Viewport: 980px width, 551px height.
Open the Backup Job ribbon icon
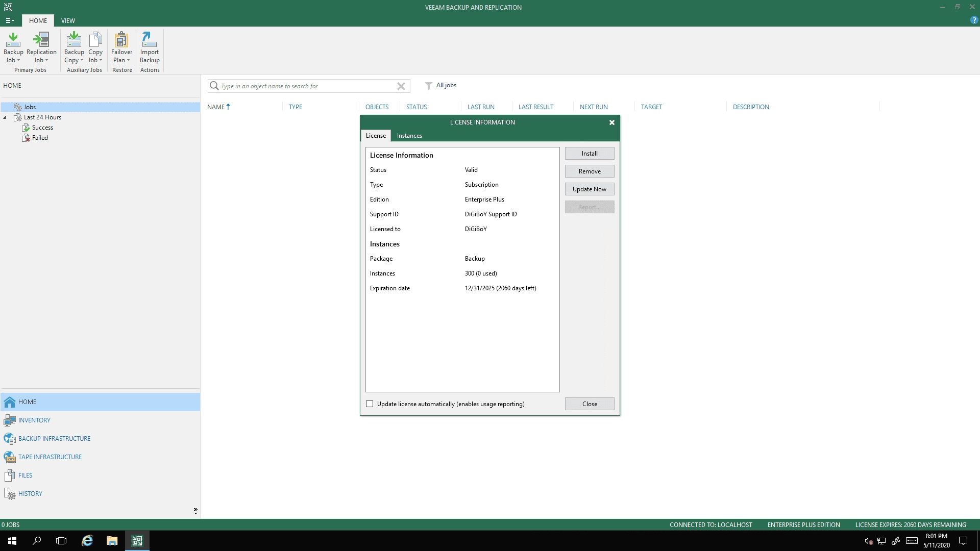[x=13, y=39]
